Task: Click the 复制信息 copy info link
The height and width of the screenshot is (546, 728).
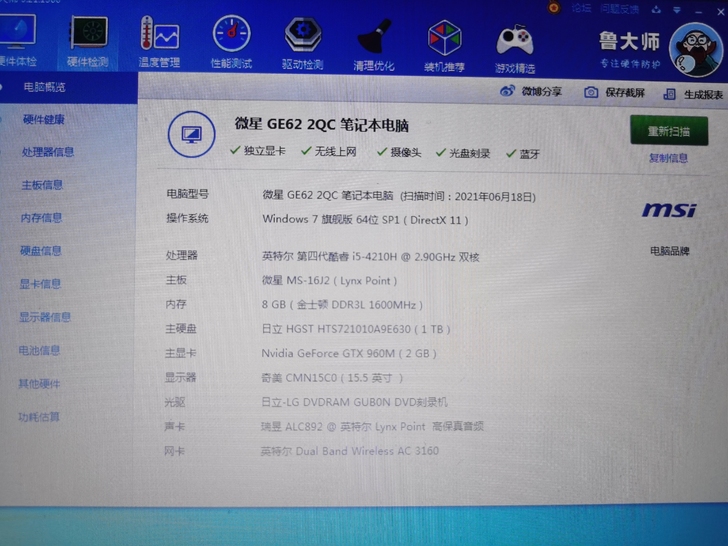Action: coord(668,158)
